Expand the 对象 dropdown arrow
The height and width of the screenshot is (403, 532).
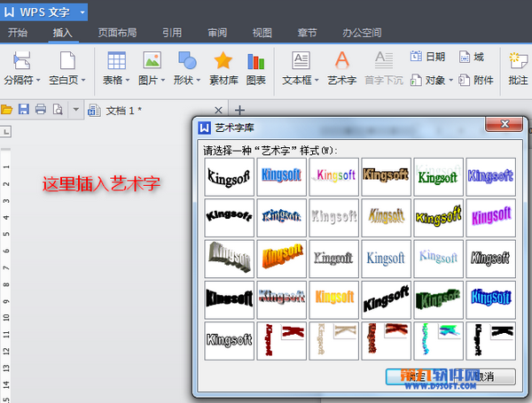tap(451, 81)
